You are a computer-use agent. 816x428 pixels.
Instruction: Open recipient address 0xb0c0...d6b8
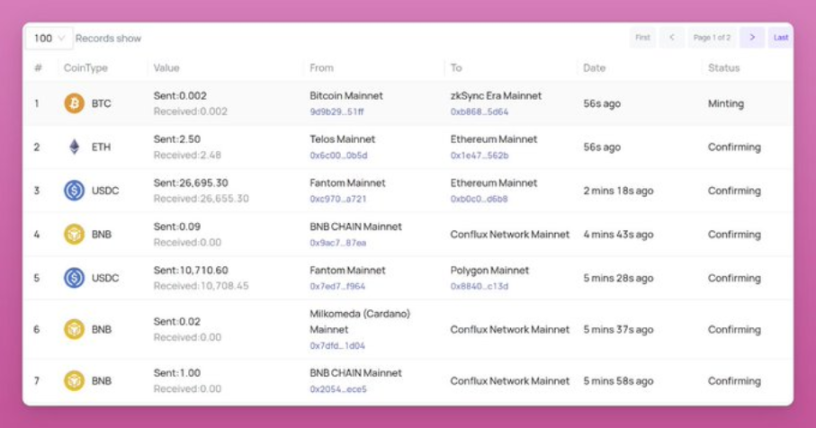point(479,199)
